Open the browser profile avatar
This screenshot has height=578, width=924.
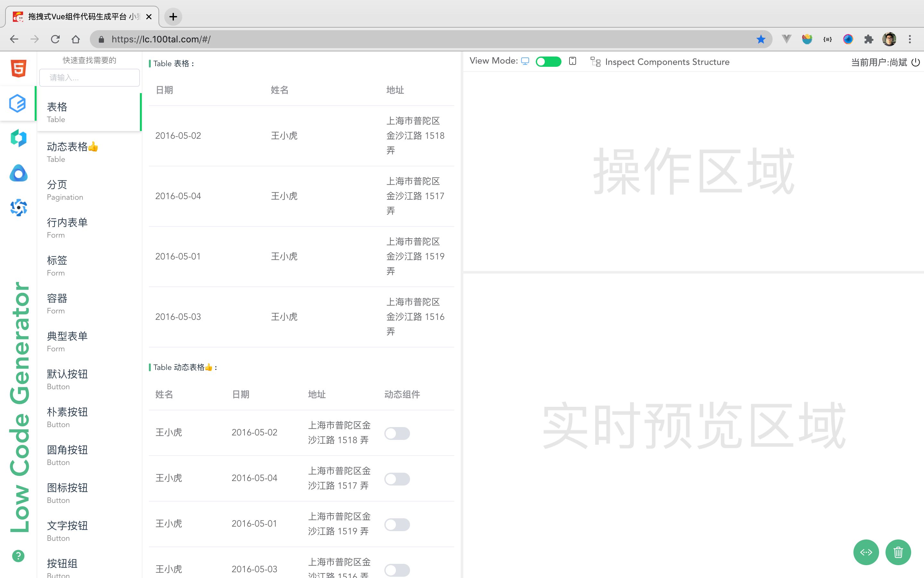tap(889, 39)
